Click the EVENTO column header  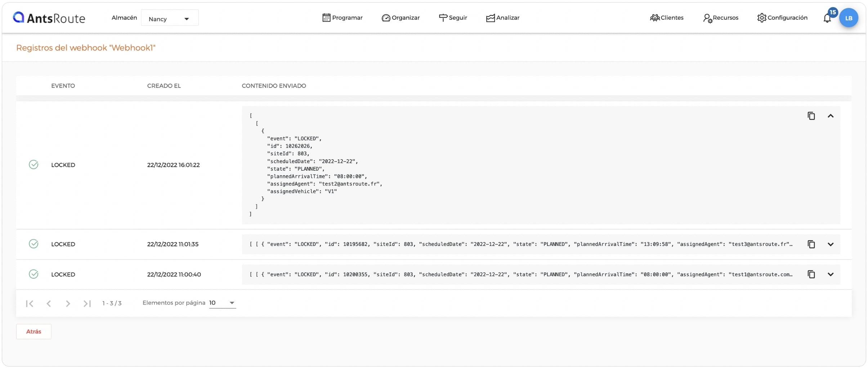pos(63,86)
